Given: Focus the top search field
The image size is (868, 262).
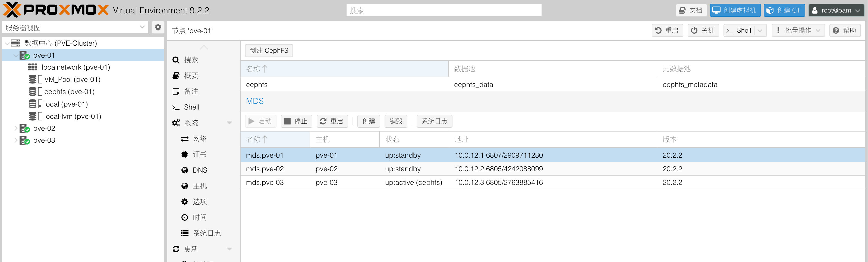Looking at the screenshot, I should point(444,10).
